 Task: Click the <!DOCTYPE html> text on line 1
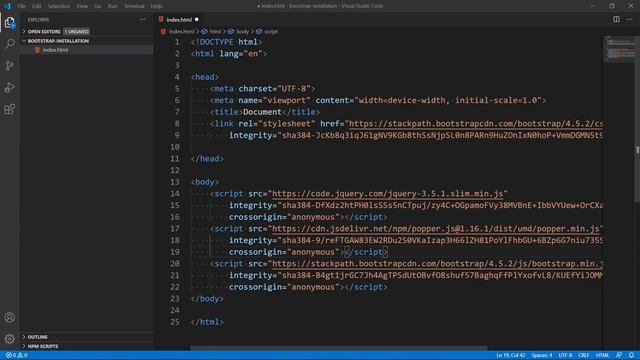point(227,42)
